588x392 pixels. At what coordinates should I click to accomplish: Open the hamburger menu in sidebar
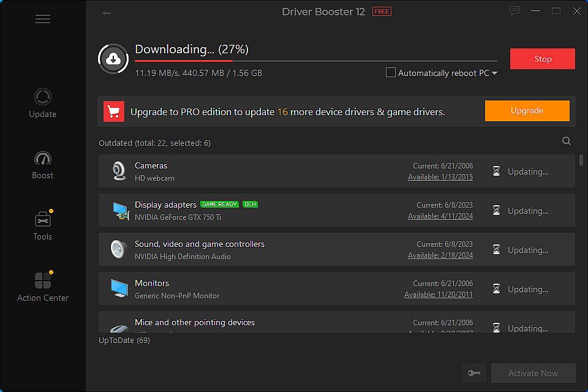point(43,19)
